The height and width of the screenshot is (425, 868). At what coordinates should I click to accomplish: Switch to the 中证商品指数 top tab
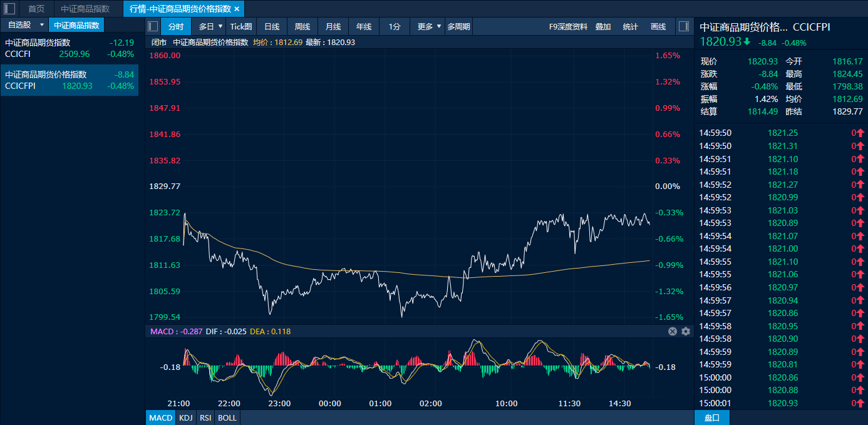point(85,9)
